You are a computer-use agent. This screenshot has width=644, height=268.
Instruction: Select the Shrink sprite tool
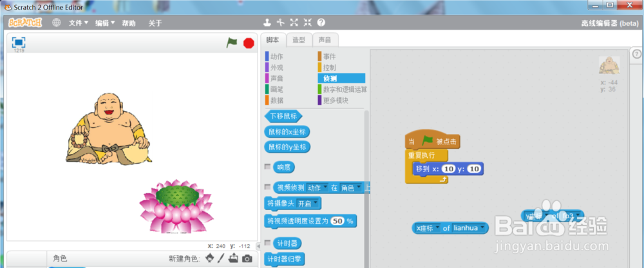click(x=308, y=23)
